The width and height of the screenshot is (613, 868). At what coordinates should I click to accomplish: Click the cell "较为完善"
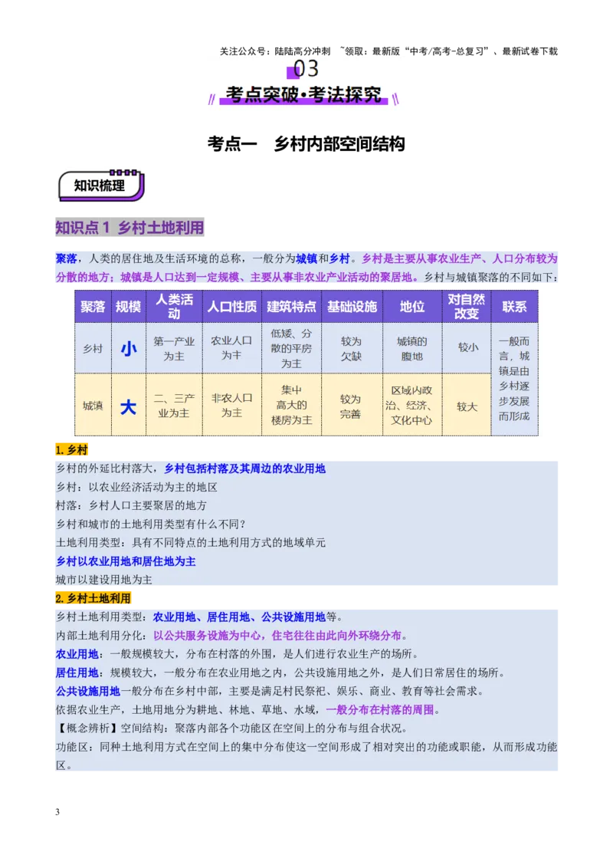tap(351, 406)
